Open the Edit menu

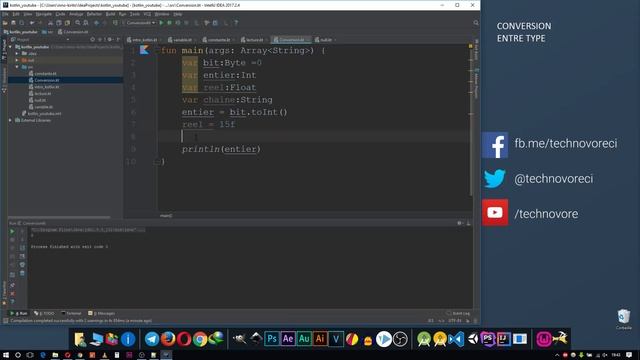(x=16, y=14)
